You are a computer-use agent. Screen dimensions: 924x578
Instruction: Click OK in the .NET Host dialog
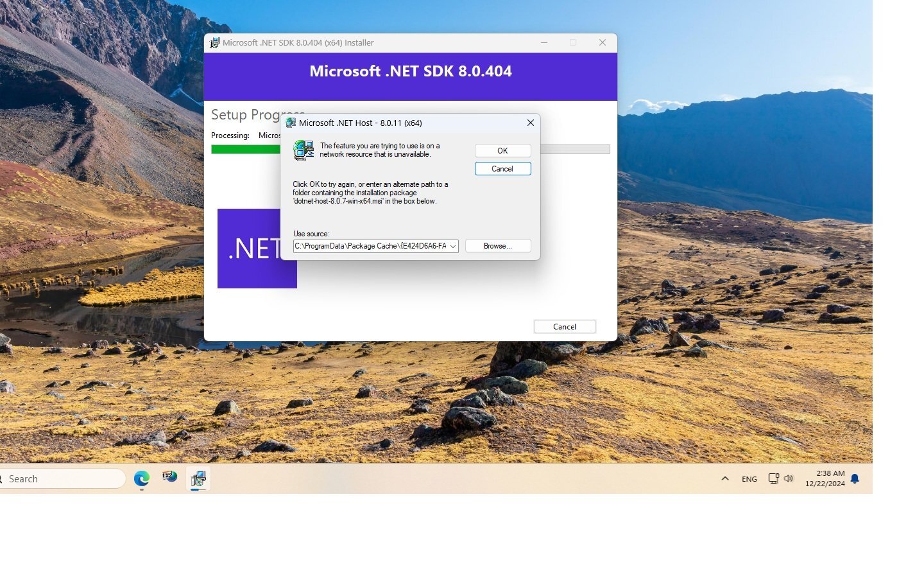click(x=502, y=150)
